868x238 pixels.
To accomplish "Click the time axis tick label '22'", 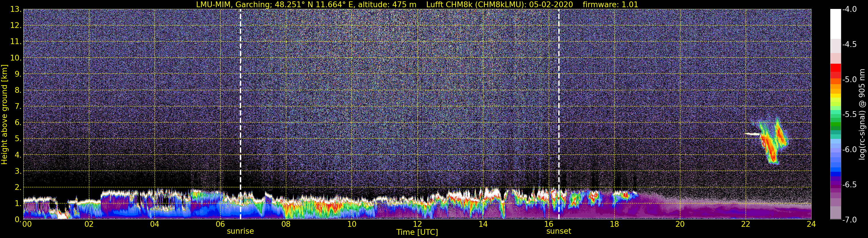I will [x=746, y=224].
